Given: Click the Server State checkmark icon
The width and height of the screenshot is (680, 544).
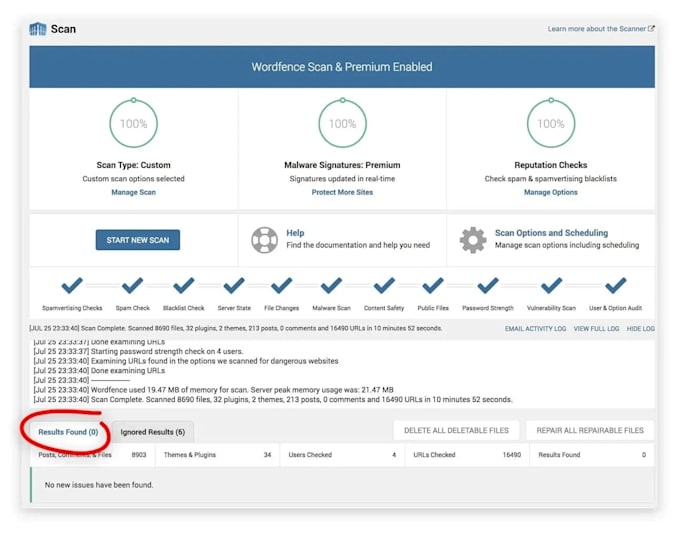Looking at the screenshot, I should [234, 285].
